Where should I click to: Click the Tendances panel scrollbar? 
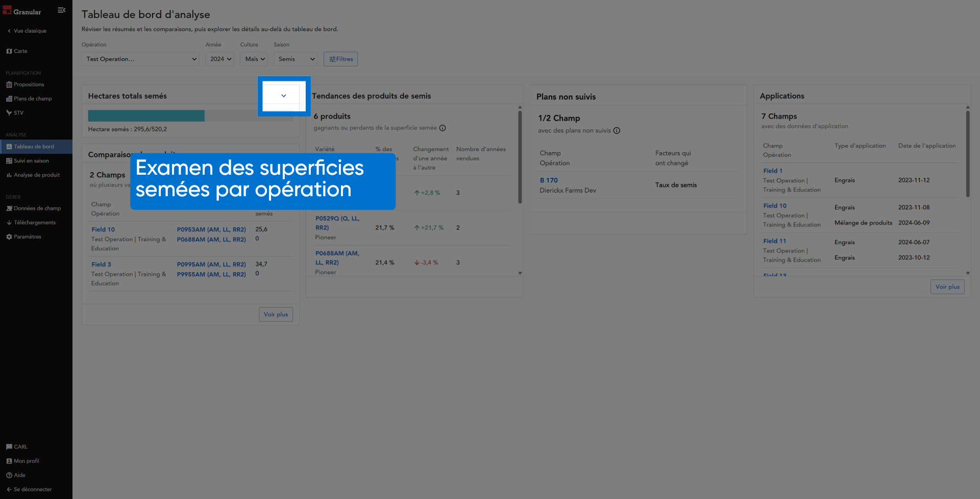(520, 157)
